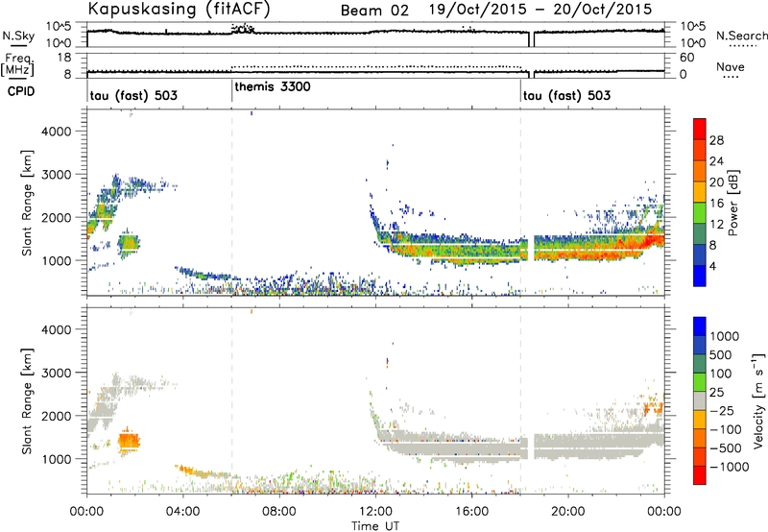
Task: Click the 'Beam 02' label
Action: pos(374,11)
